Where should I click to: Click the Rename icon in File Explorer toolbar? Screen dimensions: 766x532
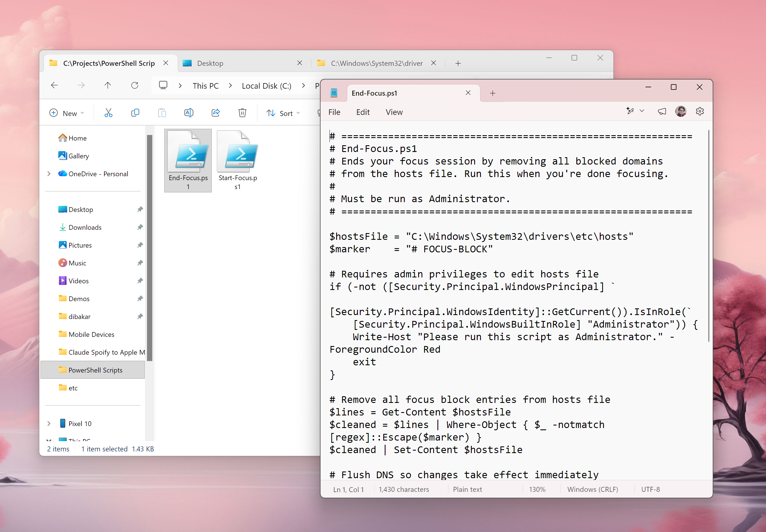[189, 113]
